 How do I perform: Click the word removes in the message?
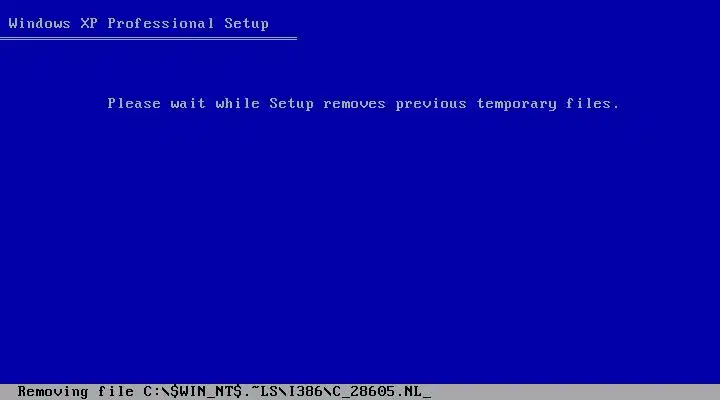click(x=354, y=104)
